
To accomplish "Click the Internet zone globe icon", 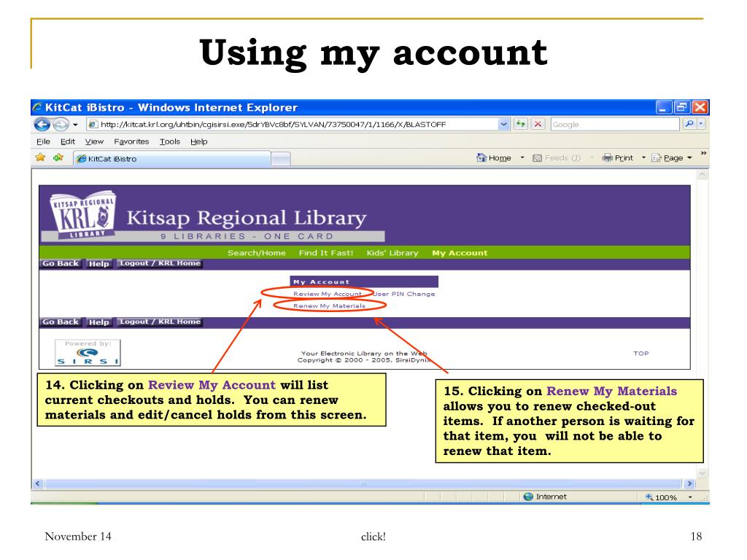I will point(528,497).
